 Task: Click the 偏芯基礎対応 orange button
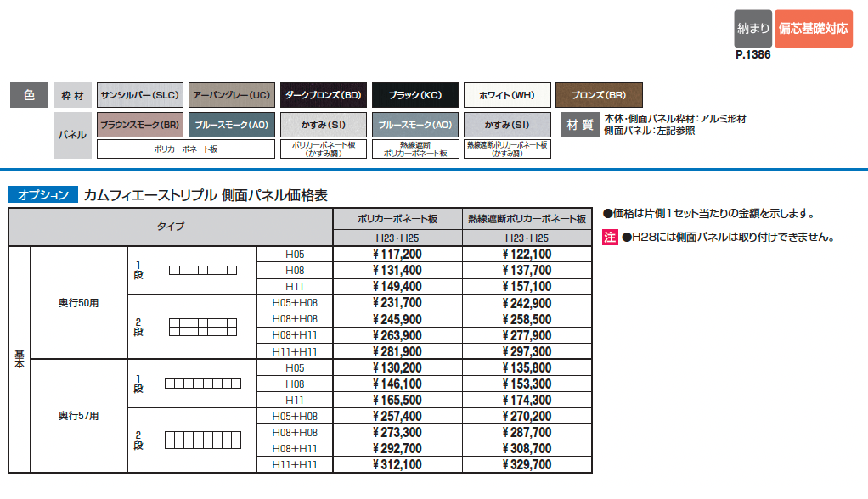(x=813, y=26)
